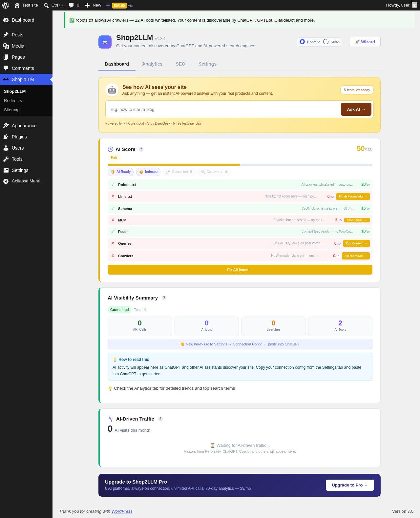The width and height of the screenshot is (420, 518).
Task: Click help icon beside AI-Driven Traffic
Action: (x=160, y=419)
